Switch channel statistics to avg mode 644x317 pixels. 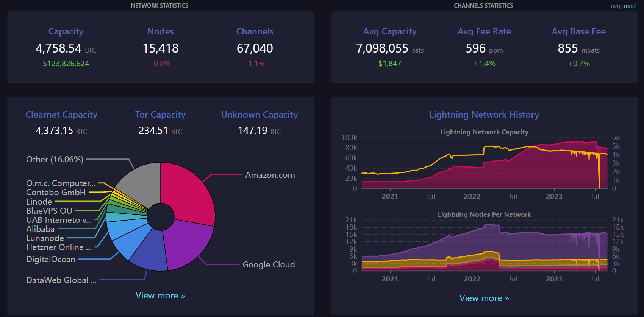point(615,6)
